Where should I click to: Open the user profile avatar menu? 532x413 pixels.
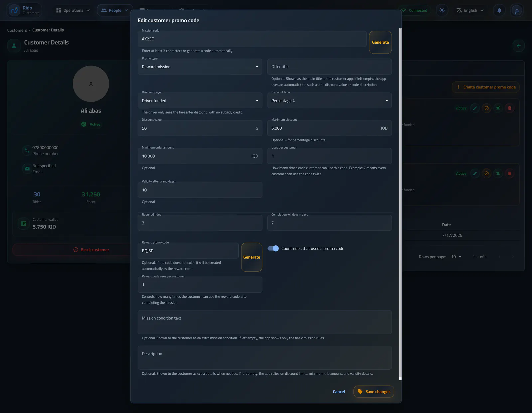tap(517, 11)
